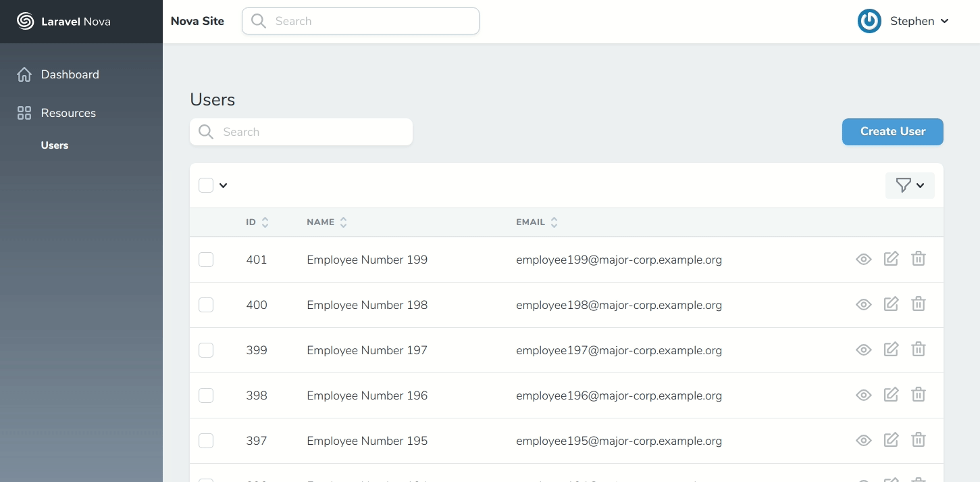Image resolution: width=980 pixels, height=482 pixels.
Task: View details of Employee Number 199
Action: pos(863,259)
